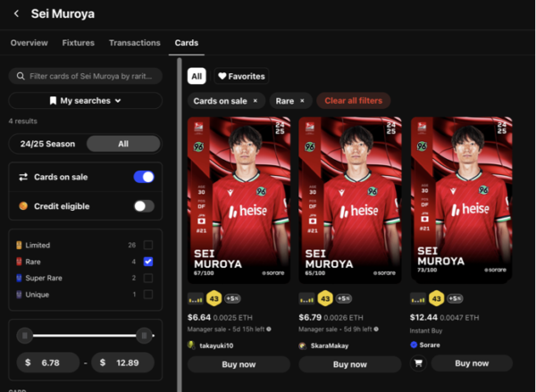
Task: Open the My searches dropdown
Action: coord(86,101)
